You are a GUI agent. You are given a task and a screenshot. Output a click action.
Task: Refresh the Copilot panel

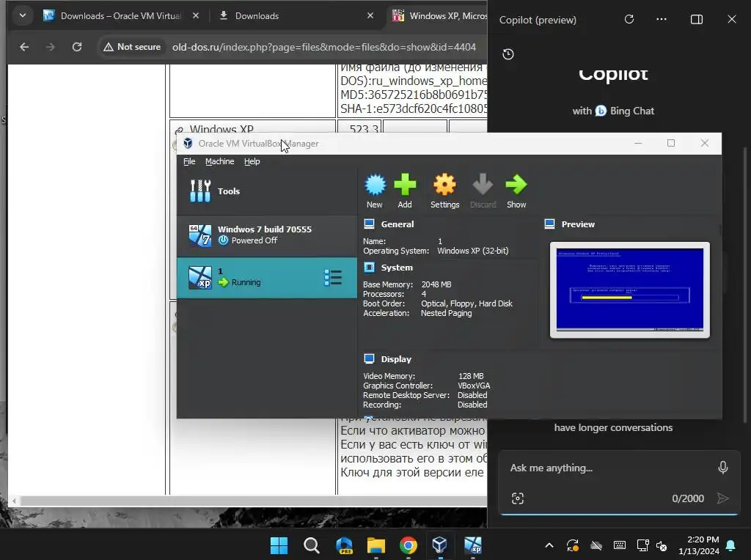pyautogui.click(x=629, y=19)
